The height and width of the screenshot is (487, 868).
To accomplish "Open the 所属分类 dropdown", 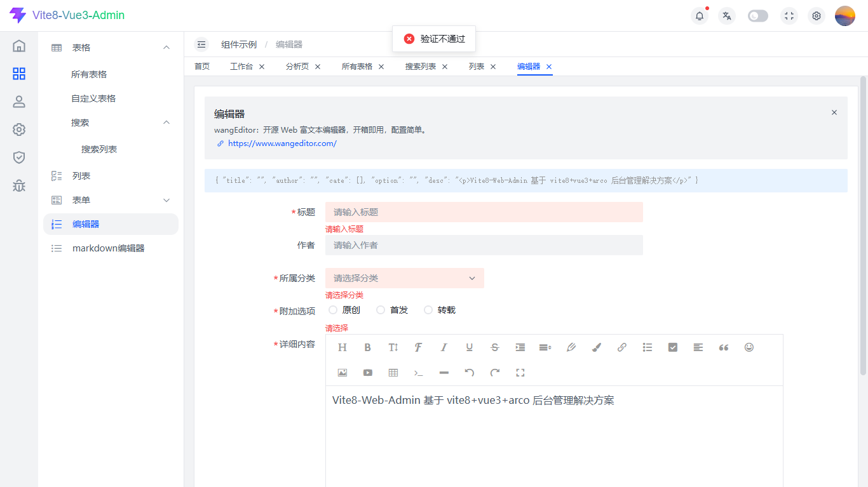I will pyautogui.click(x=405, y=278).
